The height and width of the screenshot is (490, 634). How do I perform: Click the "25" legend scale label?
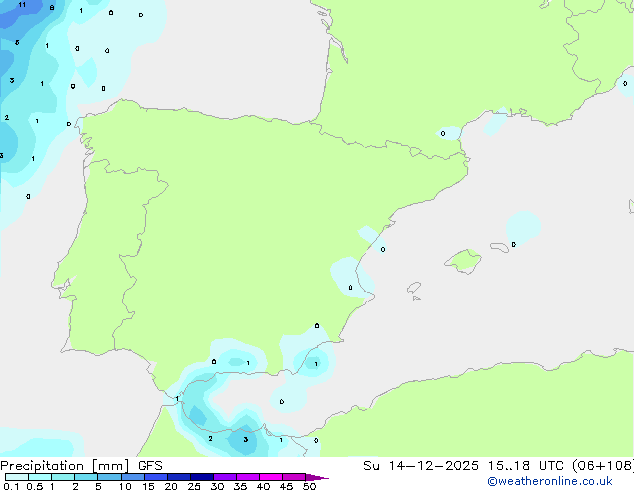point(194,486)
